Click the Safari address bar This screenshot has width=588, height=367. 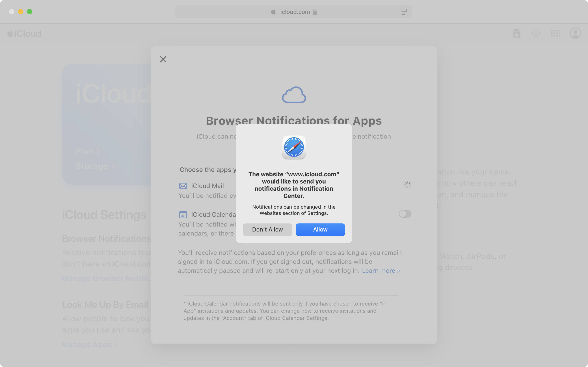294,12
